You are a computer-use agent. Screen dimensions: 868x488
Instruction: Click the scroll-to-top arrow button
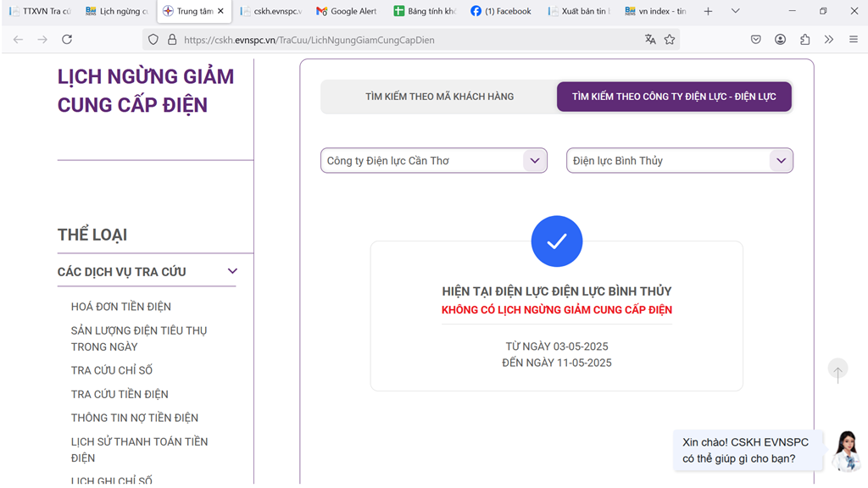(837, 371)
